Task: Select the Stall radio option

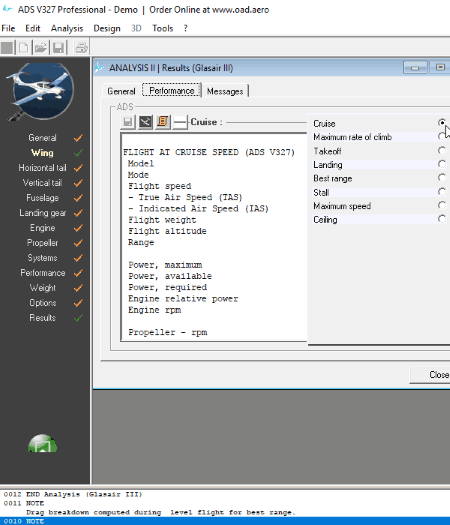Action: click(442, 192)
